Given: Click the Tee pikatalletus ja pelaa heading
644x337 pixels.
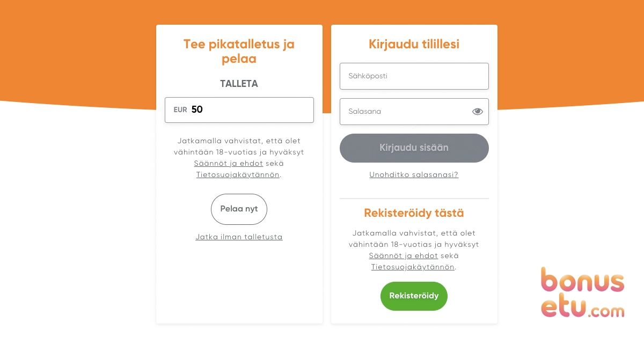Looking at the screenshot, I should click(x=239, y=52).
